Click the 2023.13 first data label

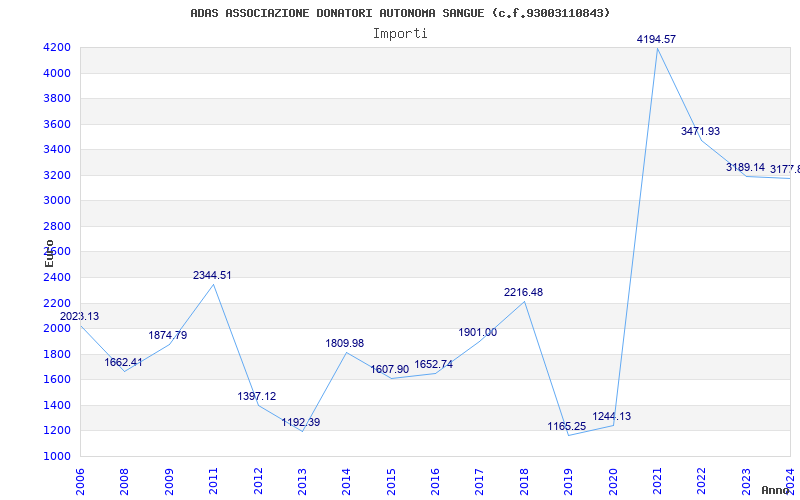click(79, 316)
